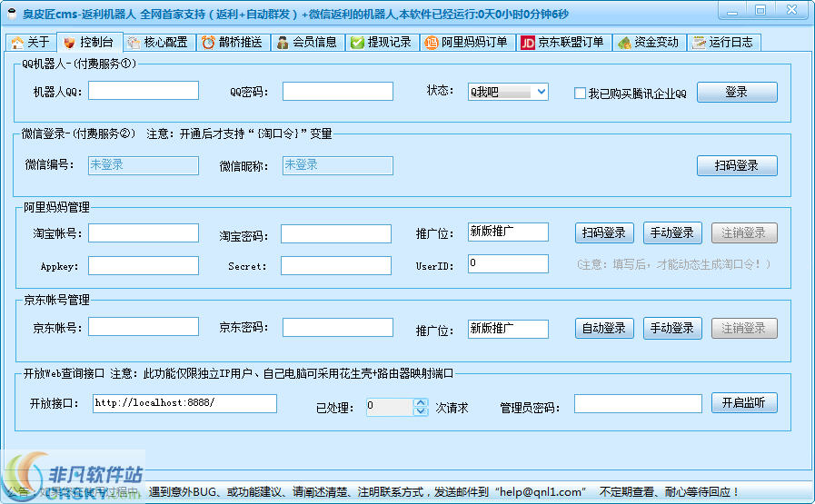815x504 pixels.
Task: Maximize the window
Action: (760, 10)
